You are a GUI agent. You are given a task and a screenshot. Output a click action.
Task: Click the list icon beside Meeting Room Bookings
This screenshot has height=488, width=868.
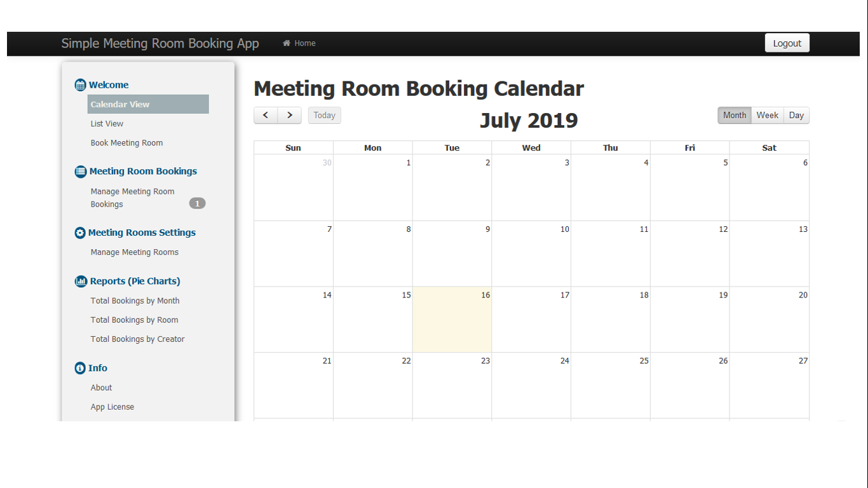click(81, 172)
